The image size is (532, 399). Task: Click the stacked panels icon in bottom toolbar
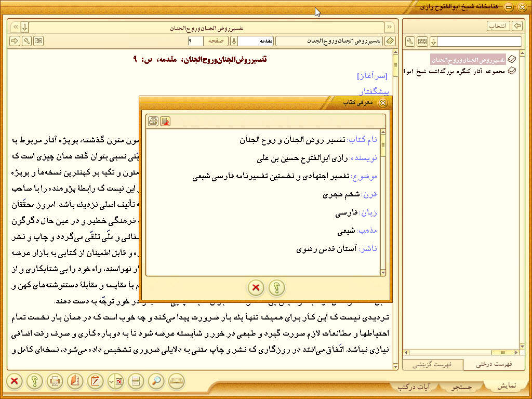[x=136, y=381]
